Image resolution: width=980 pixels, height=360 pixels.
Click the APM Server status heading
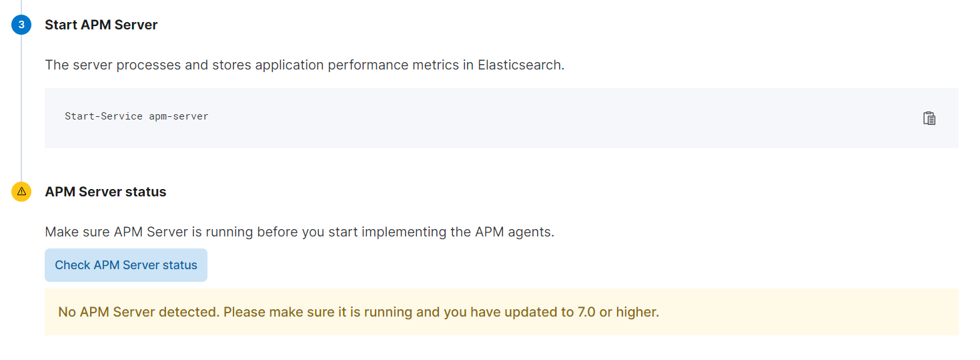point(105,192)
